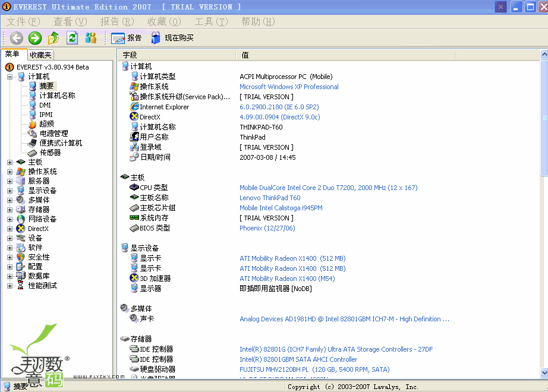Click the 软件 software icon in tree
Image resolution: width=548 pixels, height=392 pixels.
pyautogui.click(x=21, y=248)
